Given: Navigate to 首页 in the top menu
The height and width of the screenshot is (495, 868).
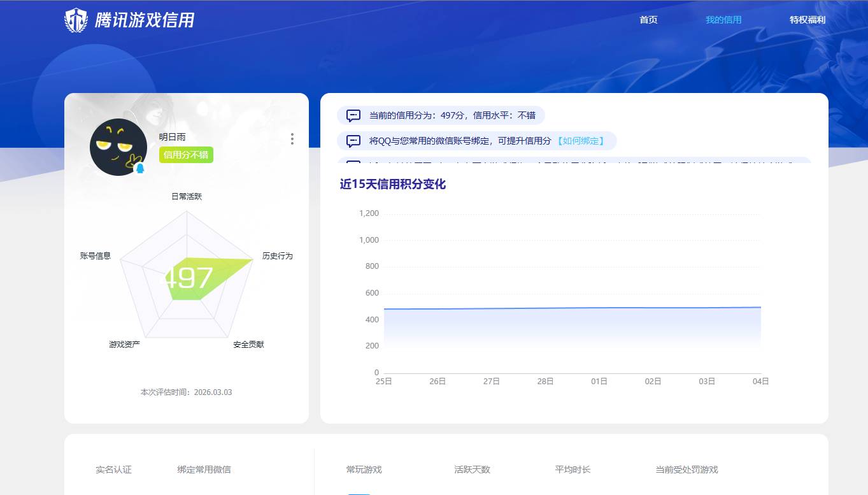Looking at the screenshot, I should coord(648,20).
